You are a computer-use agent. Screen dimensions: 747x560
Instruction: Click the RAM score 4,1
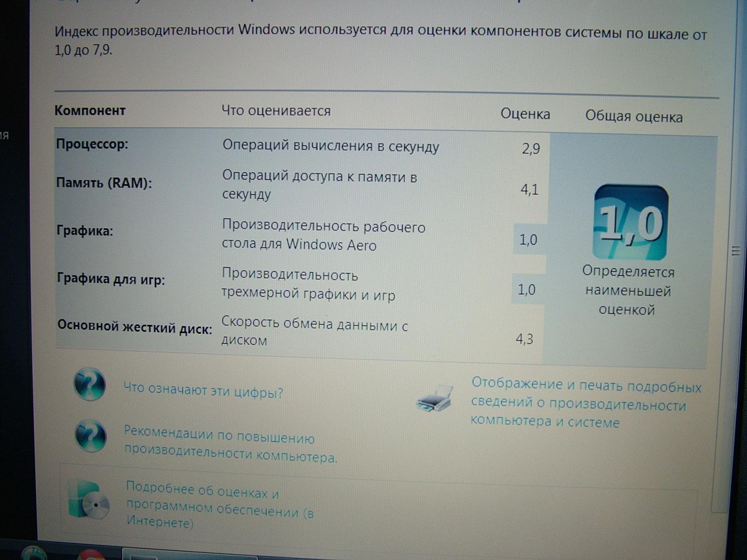(529, 190)
